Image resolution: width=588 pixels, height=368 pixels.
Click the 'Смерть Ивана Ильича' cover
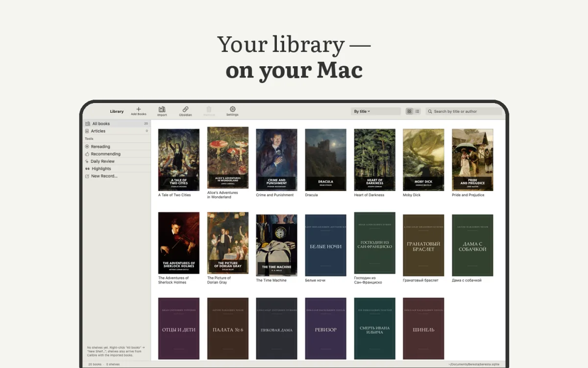(x=375, y=328)
